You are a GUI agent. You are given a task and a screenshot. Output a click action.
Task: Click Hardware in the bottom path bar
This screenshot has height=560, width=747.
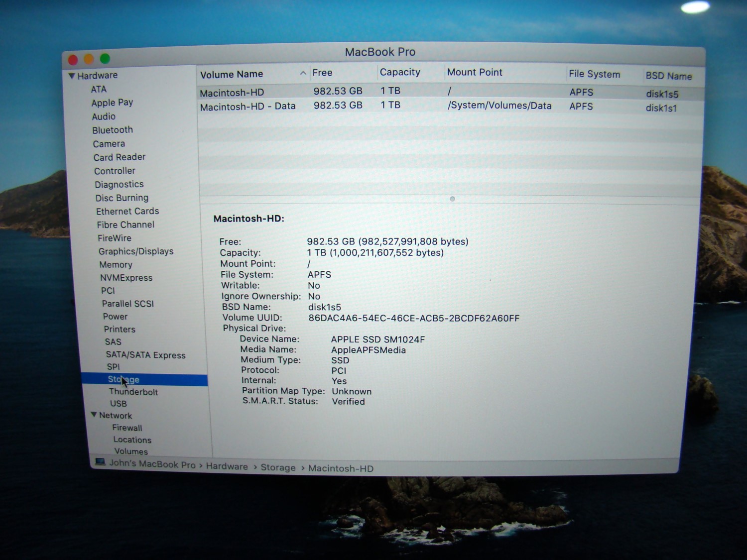(x=227, y=466)
